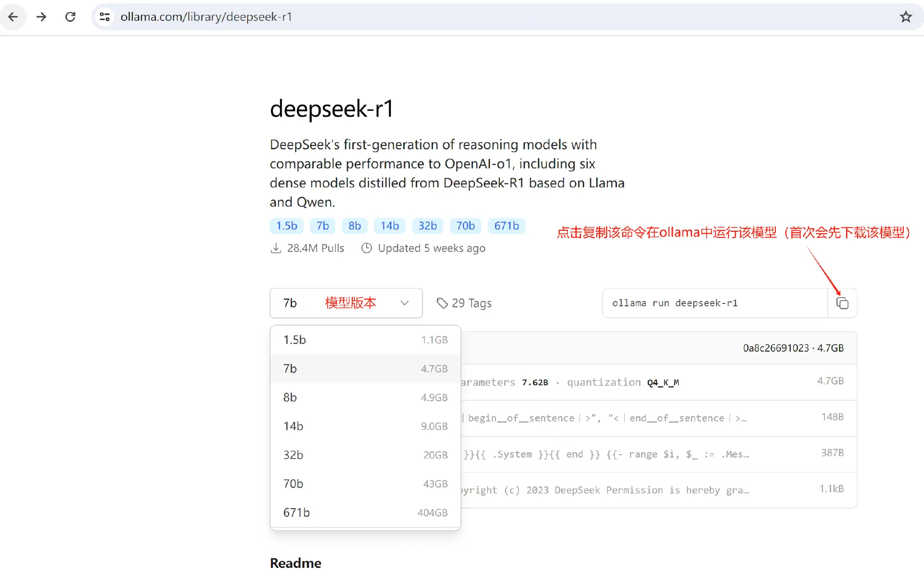The height and width of the screenshot is (577, 924).
Task: Open the 7b model version dropdown
Action: (346, 303)
